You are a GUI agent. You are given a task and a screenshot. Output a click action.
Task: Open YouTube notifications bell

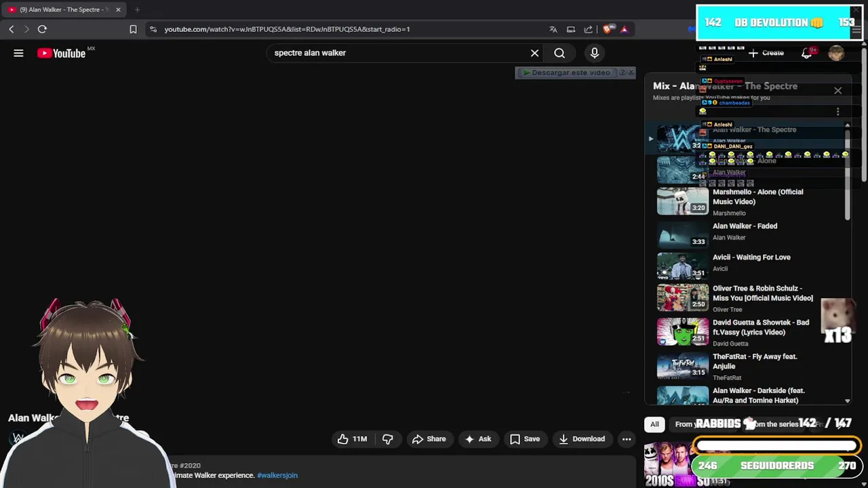coord(806,53)
